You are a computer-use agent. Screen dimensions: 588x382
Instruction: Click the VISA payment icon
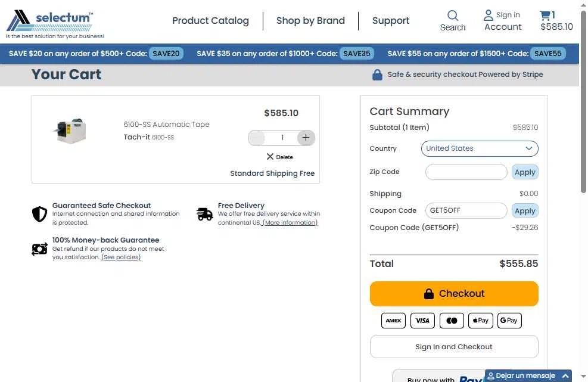[422, 321]
